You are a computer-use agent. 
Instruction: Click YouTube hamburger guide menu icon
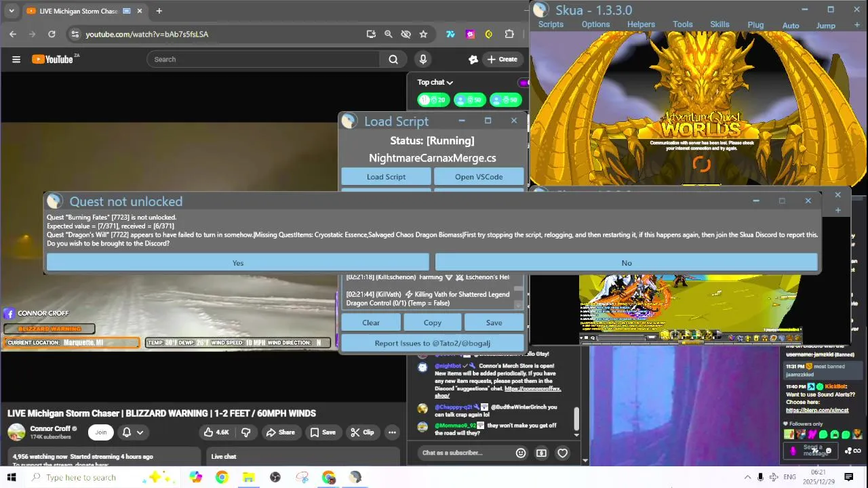coord(16,59)
